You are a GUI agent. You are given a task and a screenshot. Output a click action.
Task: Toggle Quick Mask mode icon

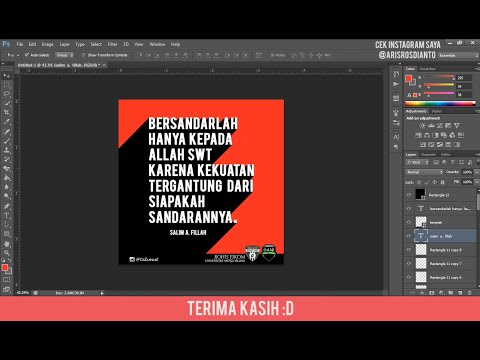[x=7, y=280]
